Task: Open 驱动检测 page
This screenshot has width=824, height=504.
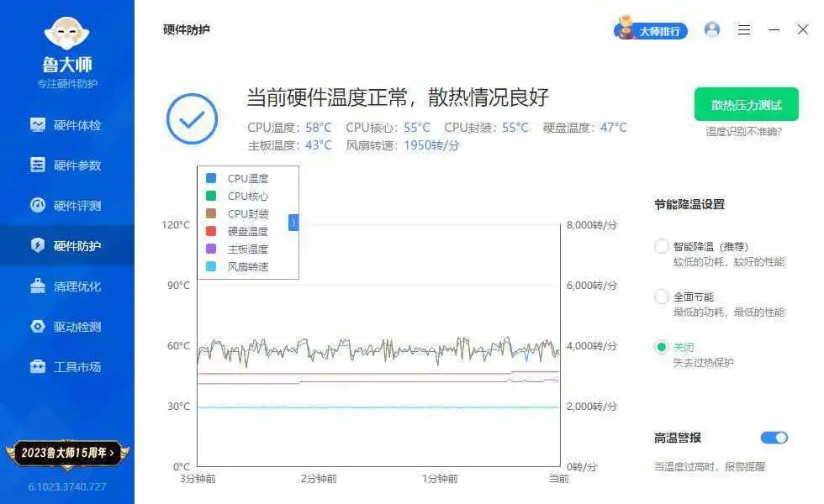Action: [67, 327]
